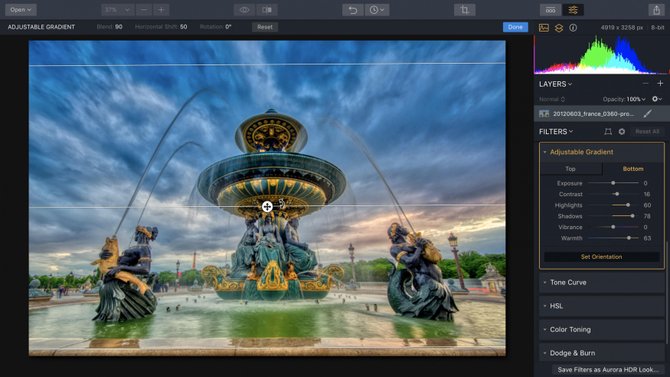670x377 pixels.
Task: Click the perspective icon beside FILTERS
Action: click(608, 132)
